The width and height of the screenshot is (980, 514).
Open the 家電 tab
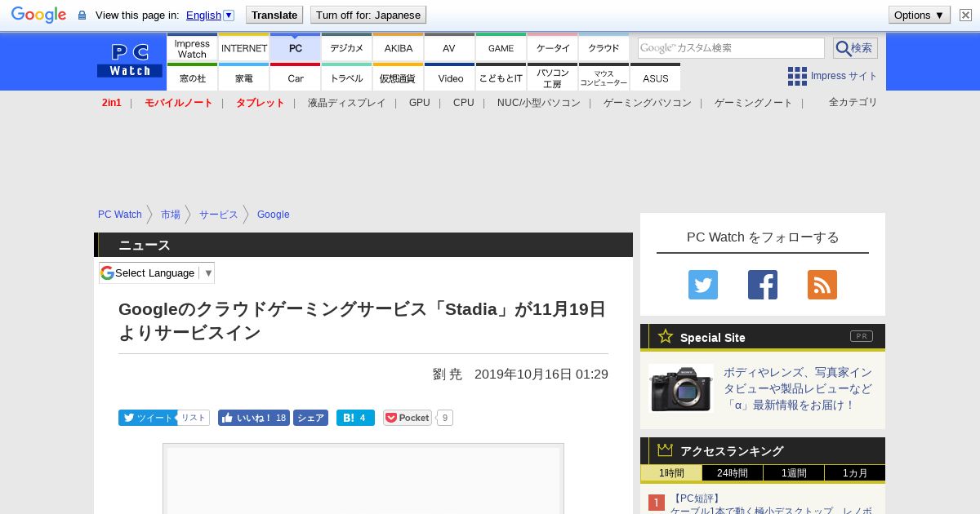pos(244,78)
